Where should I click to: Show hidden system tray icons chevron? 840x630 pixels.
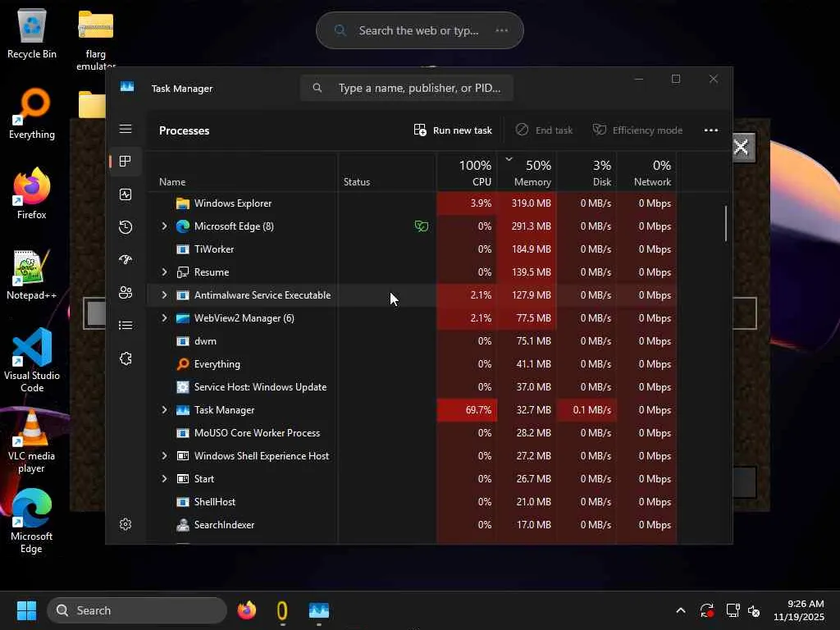(680, 610)
